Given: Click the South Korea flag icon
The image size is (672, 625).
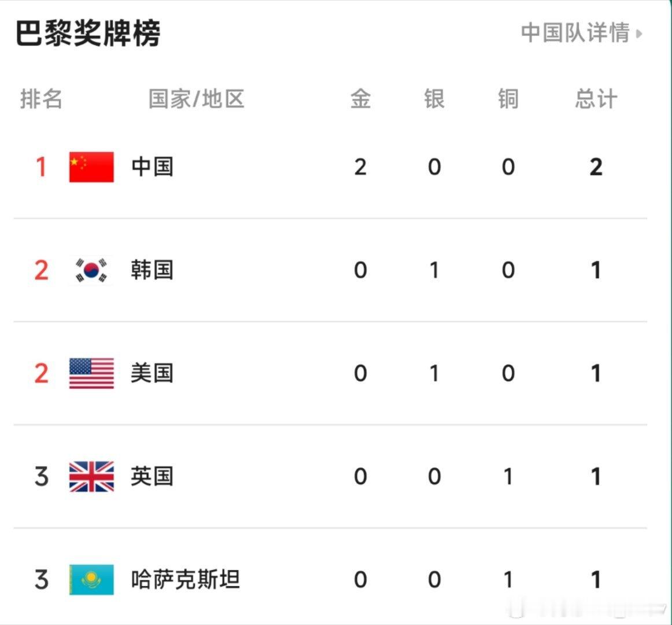Looking at the screenshot, I should [91, 270].
